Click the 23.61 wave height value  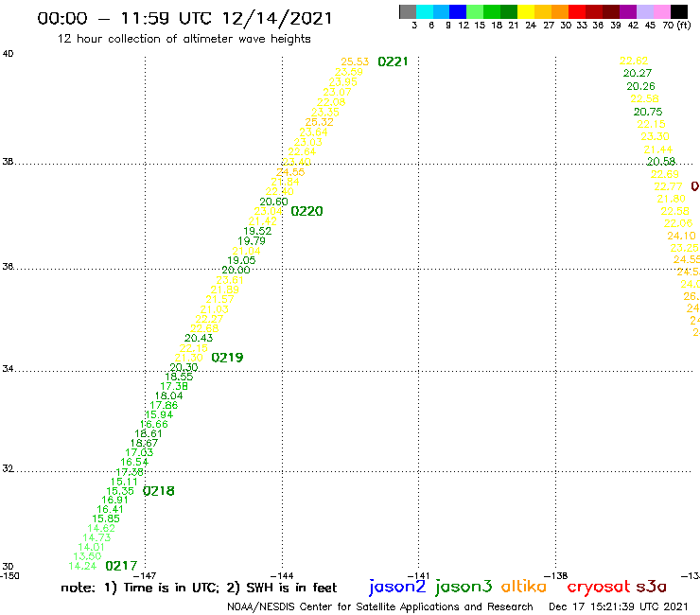pyautogui.click(x=230, y=280)
